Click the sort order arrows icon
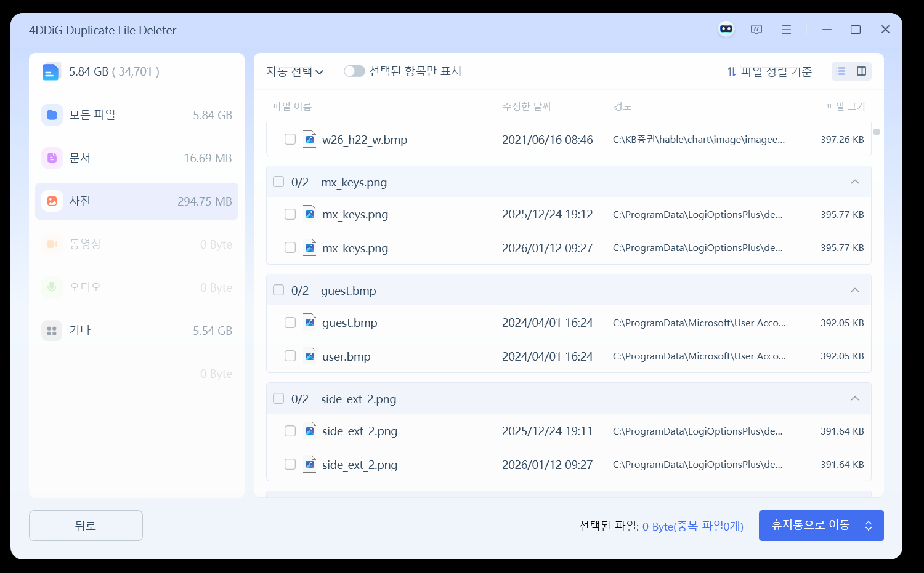924x573 pixels. coord(731,72)
